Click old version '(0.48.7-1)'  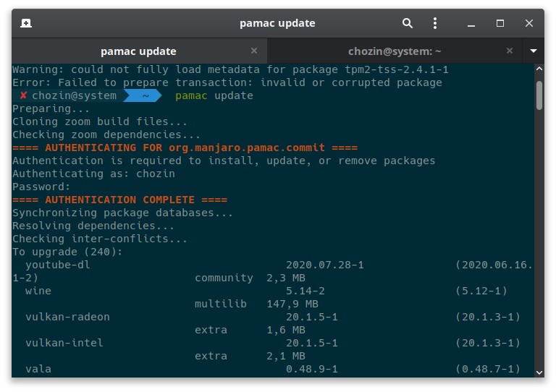[x=488, y=369]
